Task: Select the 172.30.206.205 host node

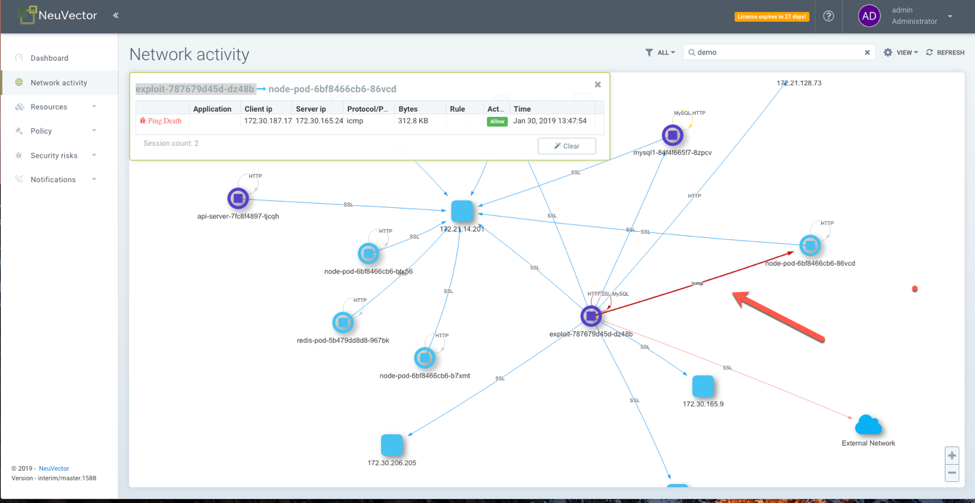Action: pos(392,444)
